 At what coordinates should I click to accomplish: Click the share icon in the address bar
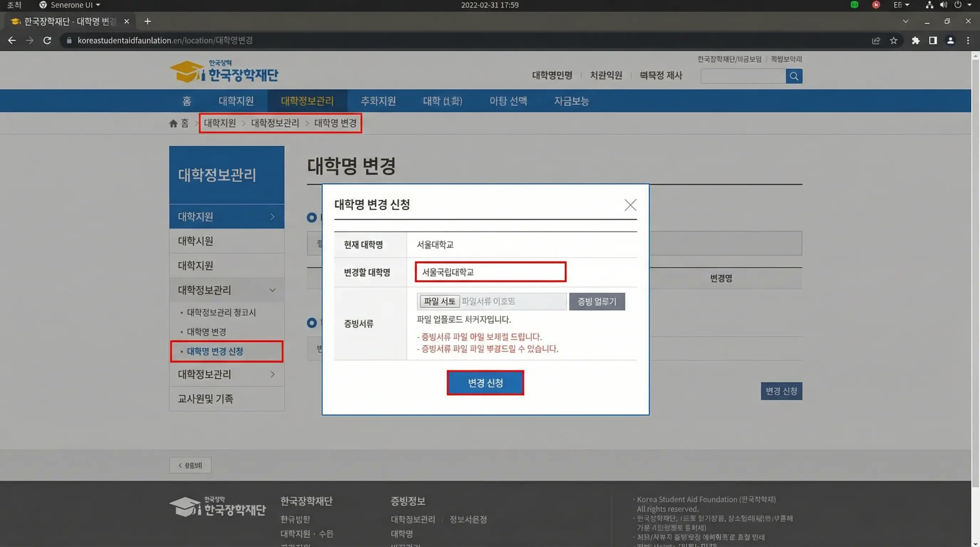point(876,40)
